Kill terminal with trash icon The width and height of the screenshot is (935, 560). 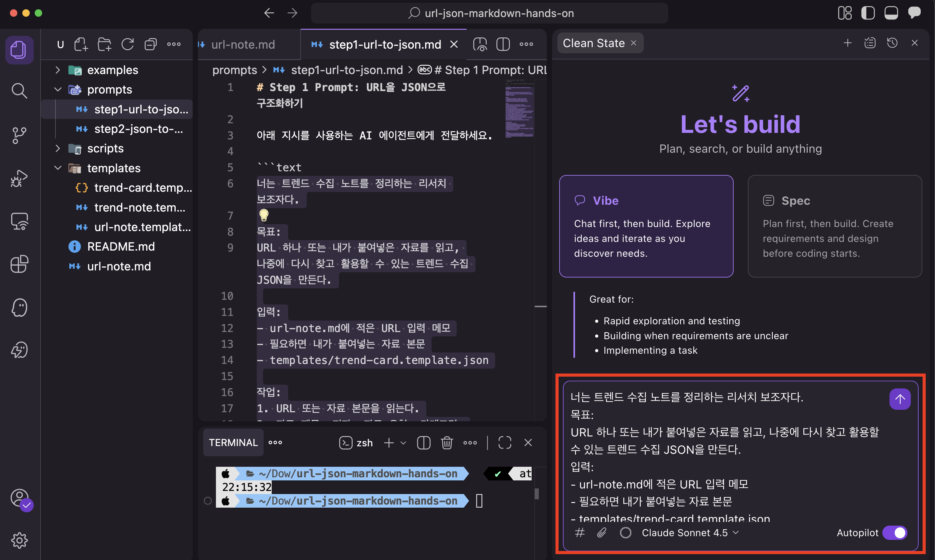coord(446,443)
